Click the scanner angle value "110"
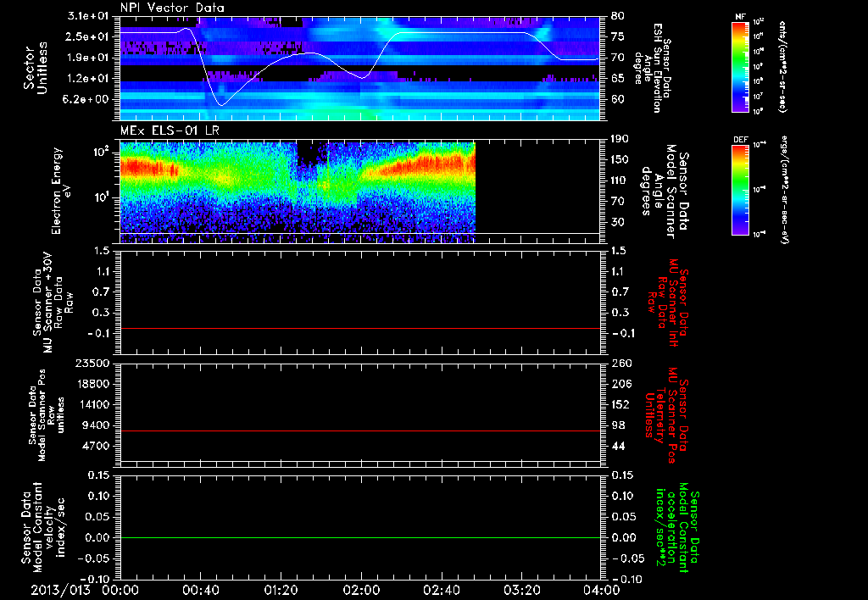 pyautogui.click(x=620, y=181)
